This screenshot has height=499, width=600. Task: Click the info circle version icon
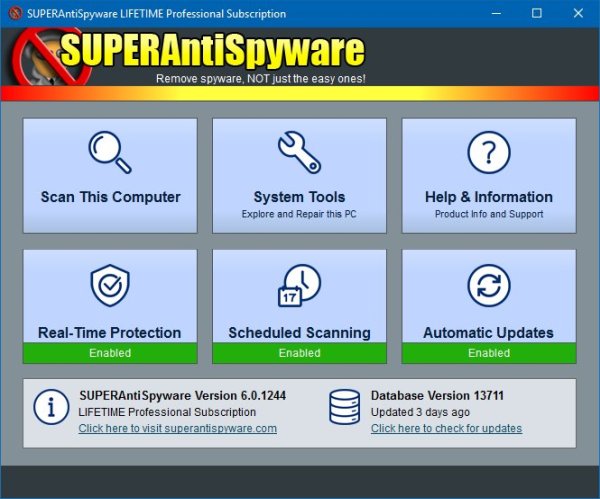pyautogui.click(x=50, y=407)
